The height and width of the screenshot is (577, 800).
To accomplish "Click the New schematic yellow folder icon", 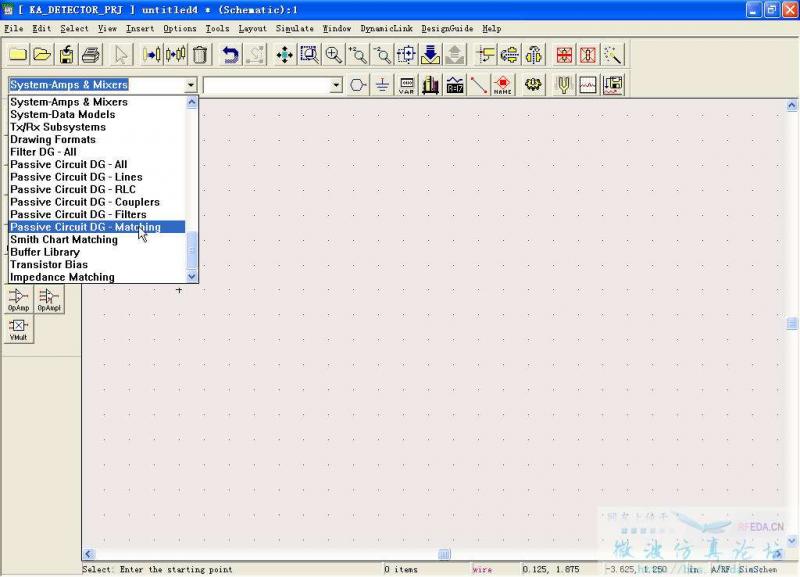I will click(x=18, y=55).
